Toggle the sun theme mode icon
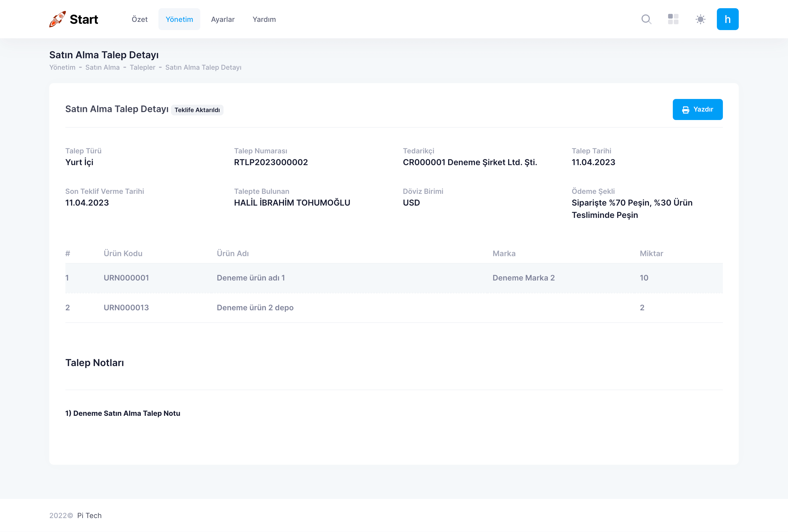 point(700,19)
